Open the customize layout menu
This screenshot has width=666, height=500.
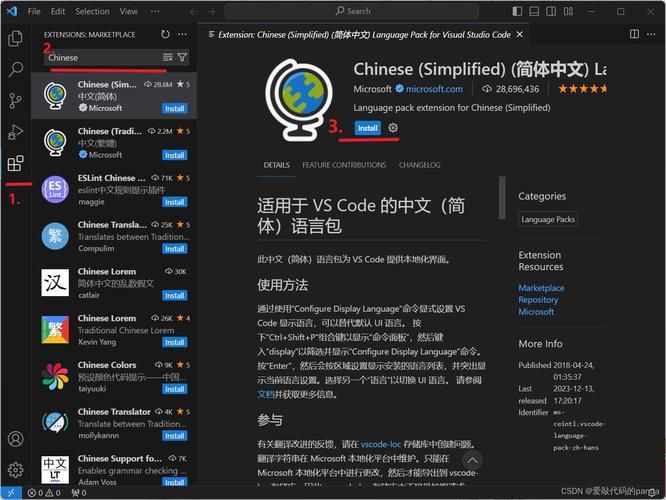(568, 11)
